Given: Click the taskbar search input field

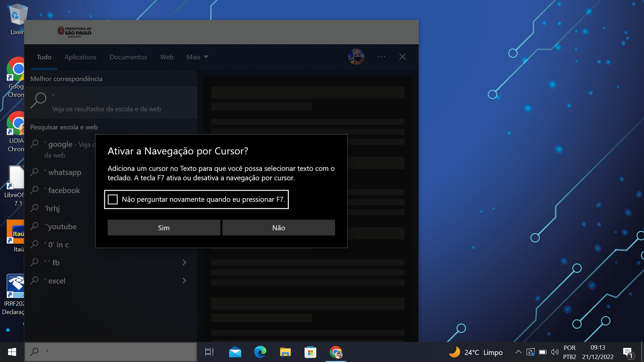Looking at the screenshot, I should click(111, 352).
